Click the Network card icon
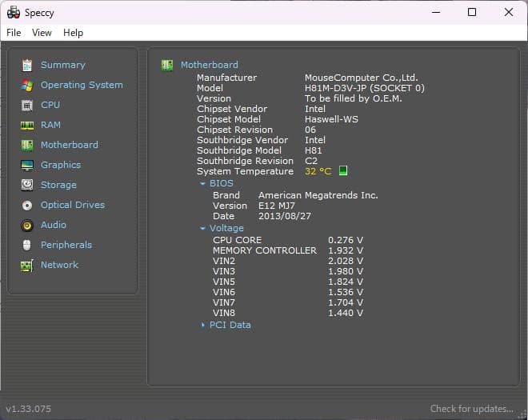 (27, 266)
